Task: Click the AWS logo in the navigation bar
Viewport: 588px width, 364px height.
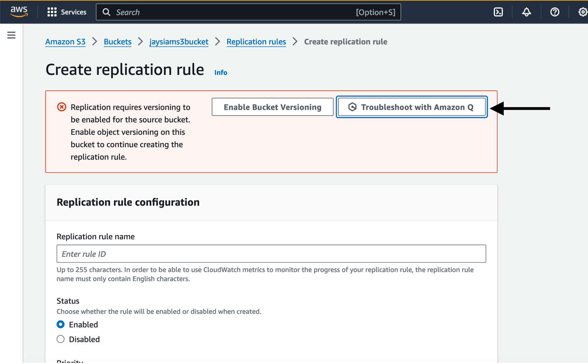Action: coord(18,12)
